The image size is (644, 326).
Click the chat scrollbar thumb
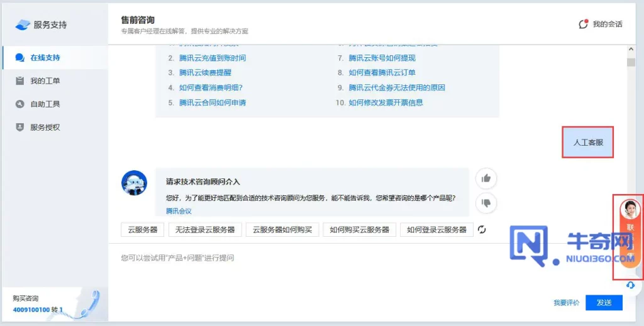pyautogui.click(x=631, y=62)
